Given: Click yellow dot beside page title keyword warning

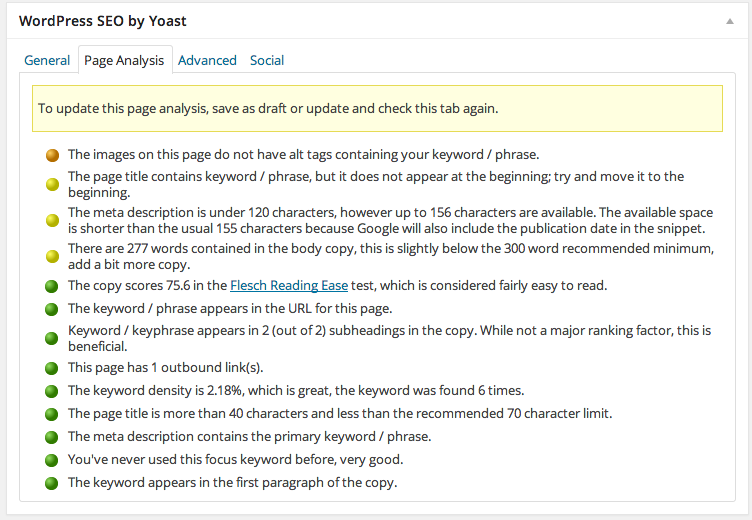Looking at the screenshot, I should [52, 184].
